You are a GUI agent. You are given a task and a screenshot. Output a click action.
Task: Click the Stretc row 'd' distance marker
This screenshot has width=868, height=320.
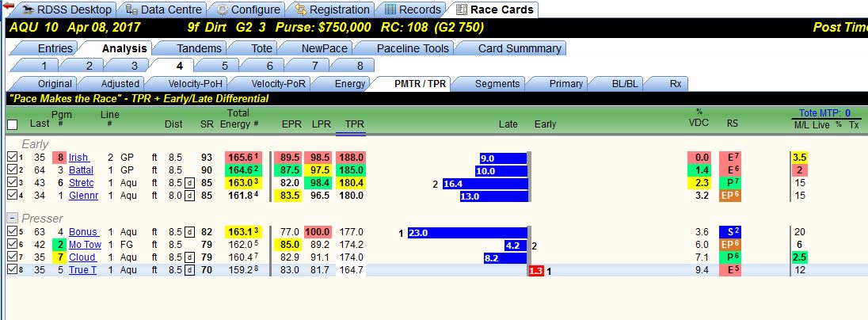coord(189,183)
